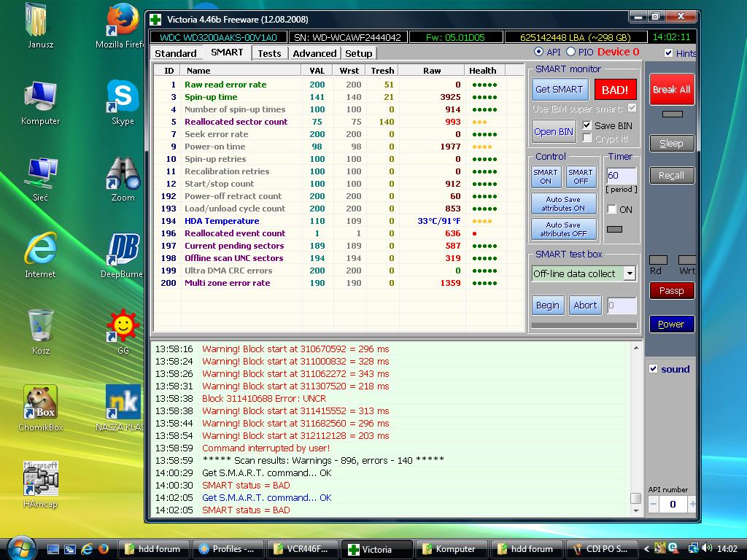Click the red Break All button
747x560 pixels.
[672, 90]
